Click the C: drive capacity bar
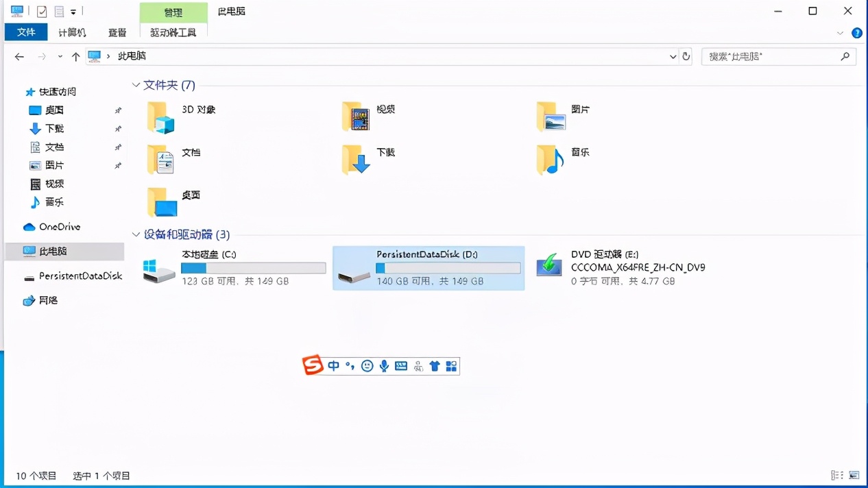The width and height of the screenshot is (868, 488). tap(254, 267)
